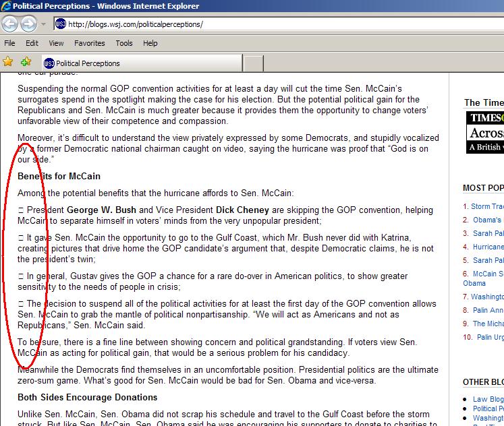Click The Time sidebar heading

tap(484, 102)
